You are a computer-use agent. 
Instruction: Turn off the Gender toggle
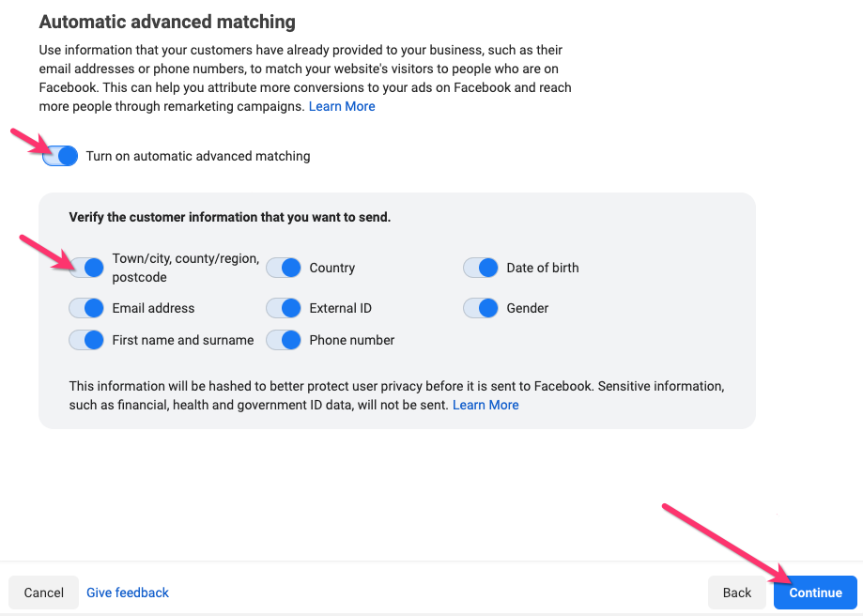click(481, 308)
